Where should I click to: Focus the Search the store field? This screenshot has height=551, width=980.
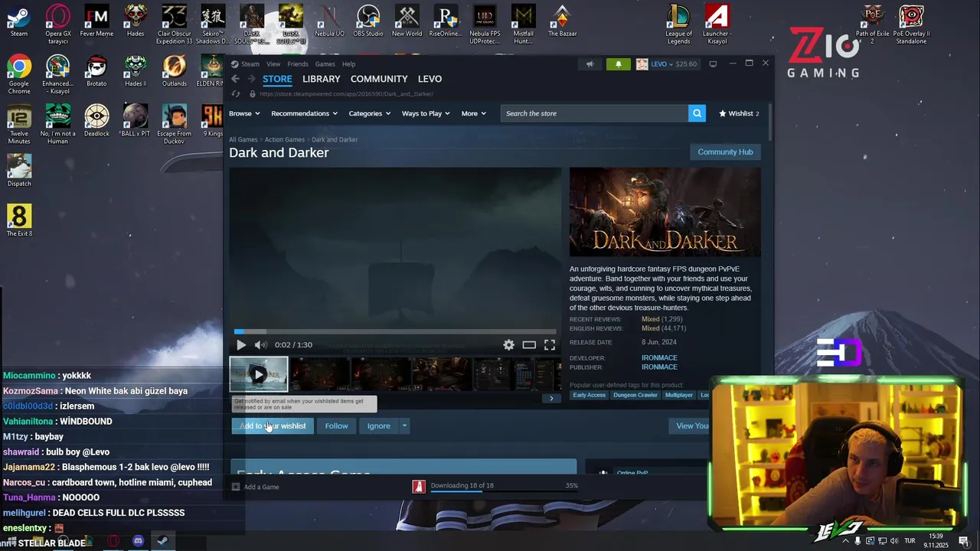tap(595, 113)
